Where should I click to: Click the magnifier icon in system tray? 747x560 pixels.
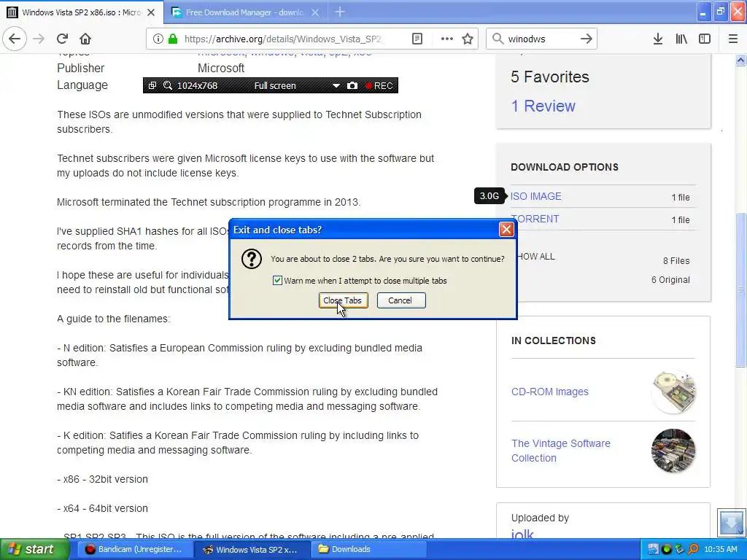pyautogui.click(x=693, y=550)
